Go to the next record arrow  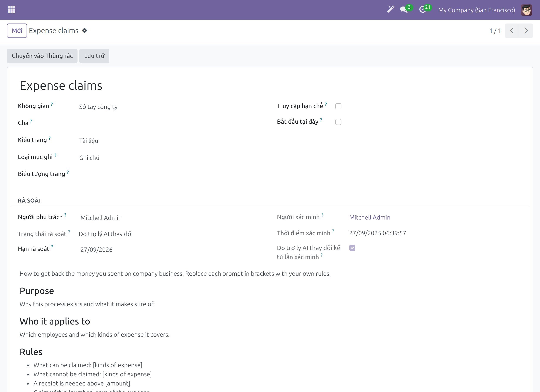click(526, 30)
